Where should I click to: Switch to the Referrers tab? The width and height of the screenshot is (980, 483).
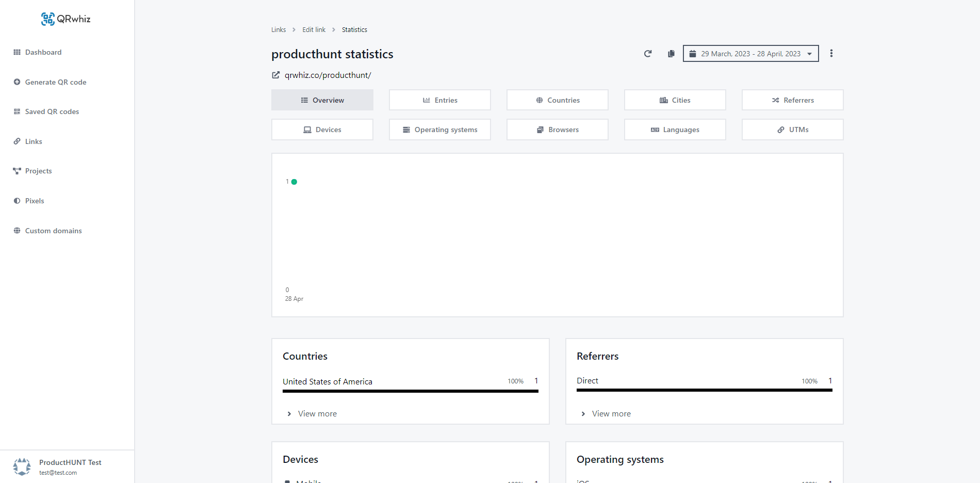pyautogui.click(x=793, y=100)
